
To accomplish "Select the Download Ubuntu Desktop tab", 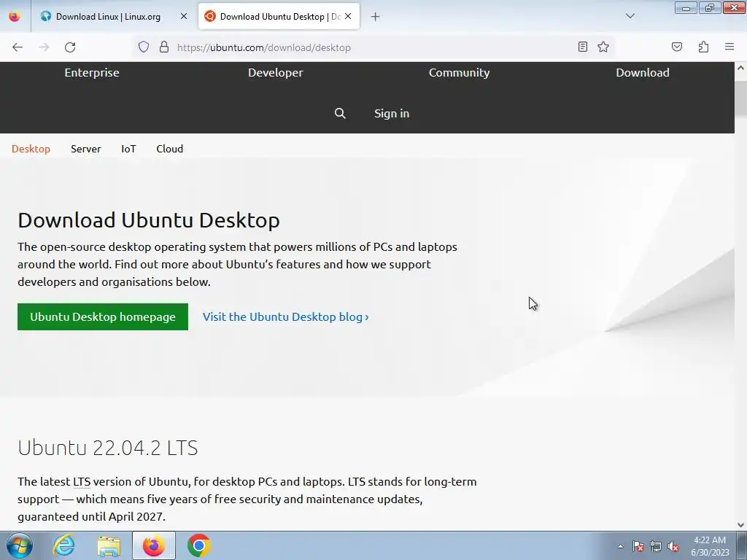I will click(x=279, y=16).
